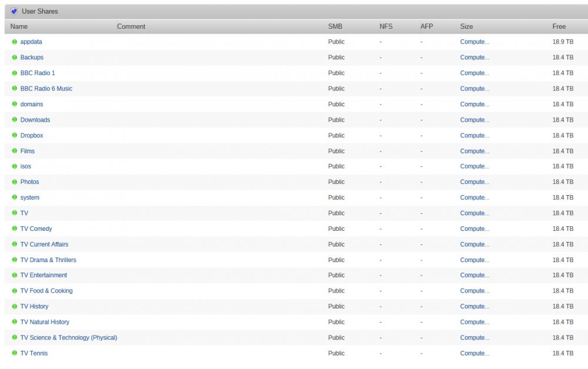Click the Name column header
The image size is (588, 369).
(x=19, y=26)
